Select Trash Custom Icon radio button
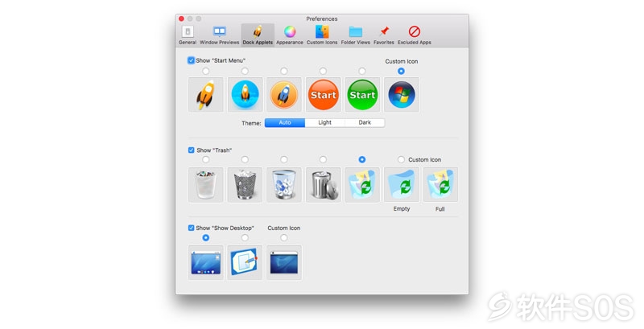Viewport: 644px width, 329px height. (401, 159)
